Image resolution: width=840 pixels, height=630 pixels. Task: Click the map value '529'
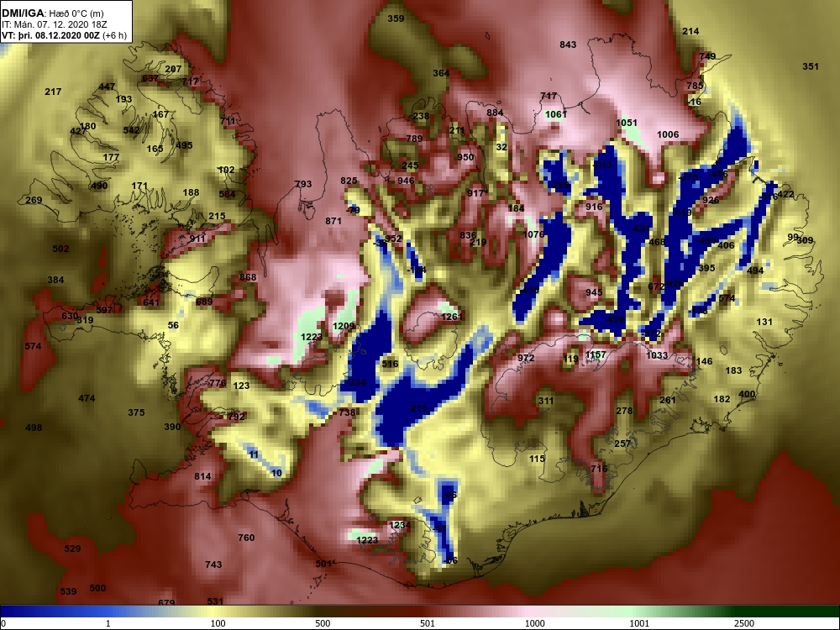click(x=72, y=549)
